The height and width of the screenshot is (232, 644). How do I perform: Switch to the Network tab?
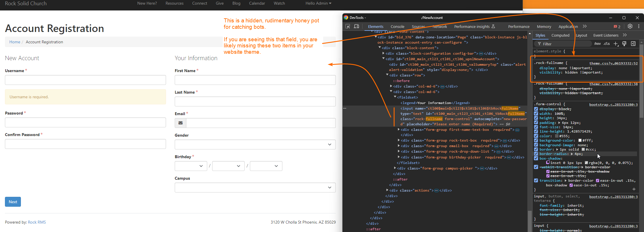click(x=440, y=26)
